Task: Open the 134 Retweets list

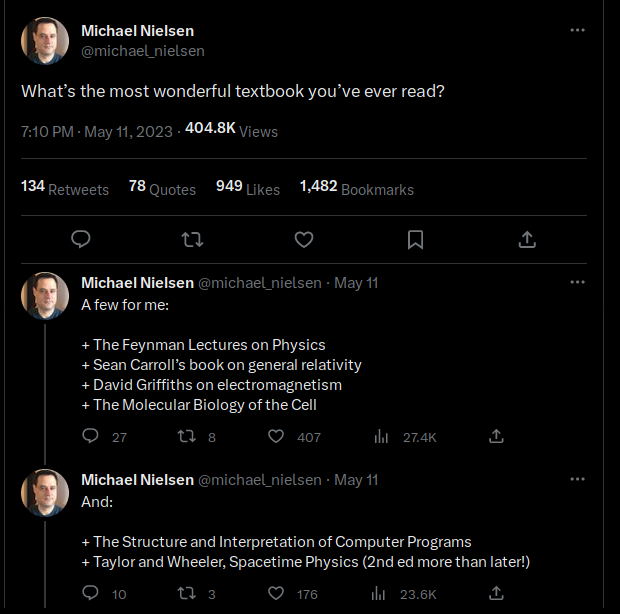Action: [x=65, y=188]
